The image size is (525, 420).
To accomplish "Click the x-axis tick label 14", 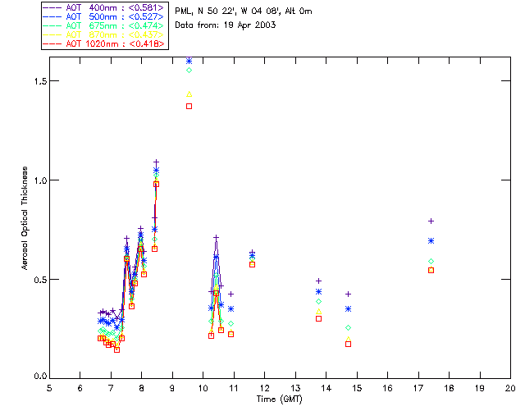I will pyautogui.click(x=326, y=388).
